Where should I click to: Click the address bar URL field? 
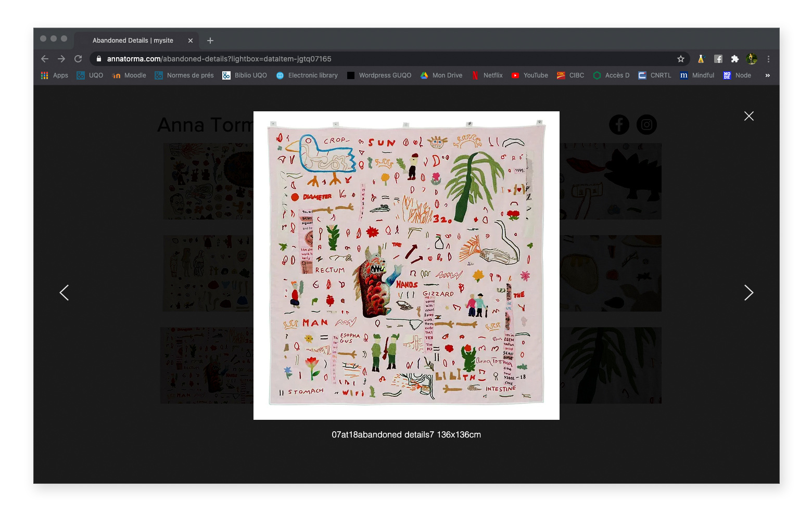point(390,59)
